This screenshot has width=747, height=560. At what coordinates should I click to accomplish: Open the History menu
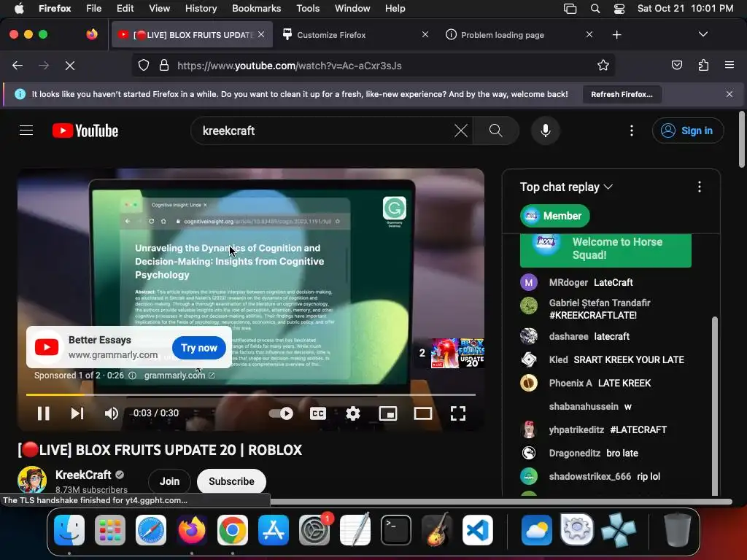[201, 8]
